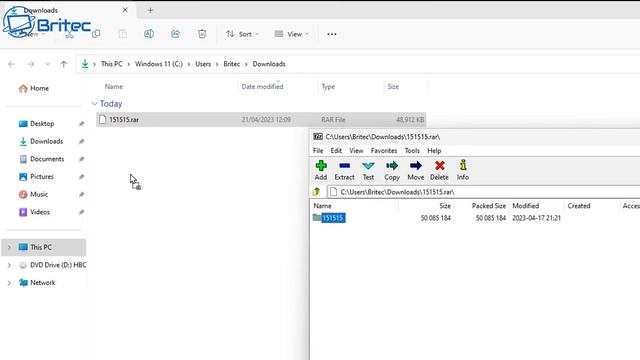
Task: Click Downloads in the address breadcrumb
Action: click(x=269, y=64)
